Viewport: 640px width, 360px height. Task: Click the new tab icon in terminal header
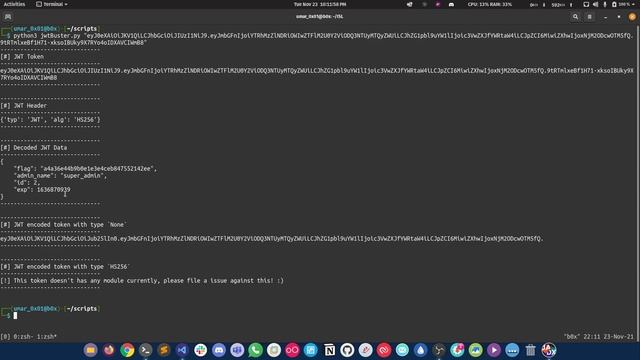click(8, 17)
